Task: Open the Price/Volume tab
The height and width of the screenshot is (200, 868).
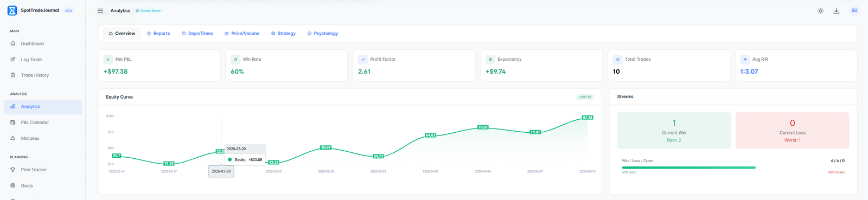Action: point(242,34)
